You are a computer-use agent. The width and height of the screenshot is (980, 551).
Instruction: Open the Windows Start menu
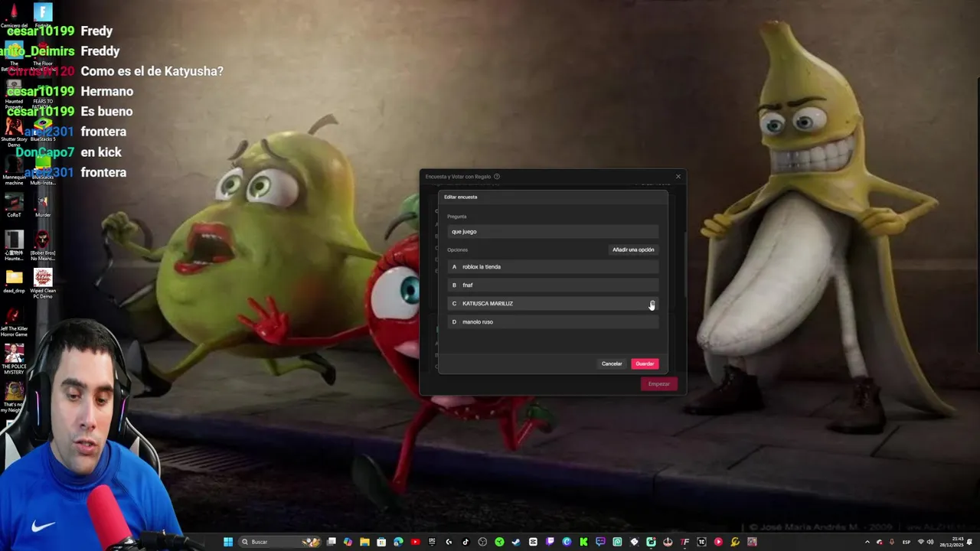(228, 542)
